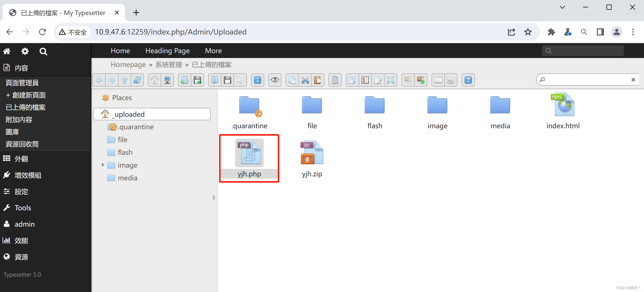Screen dimensions: 644x292
Task: Click the Edit file pencil icon
Action: pos(378,80)
